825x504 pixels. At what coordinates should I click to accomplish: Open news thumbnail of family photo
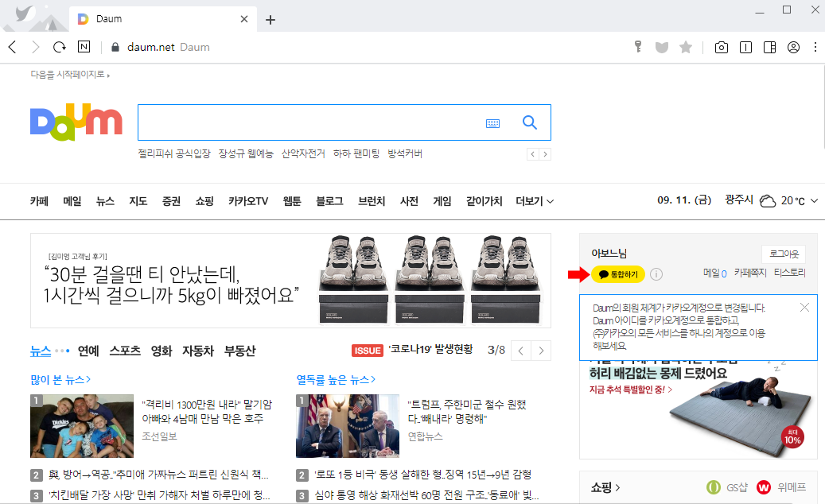coord(82,426)
